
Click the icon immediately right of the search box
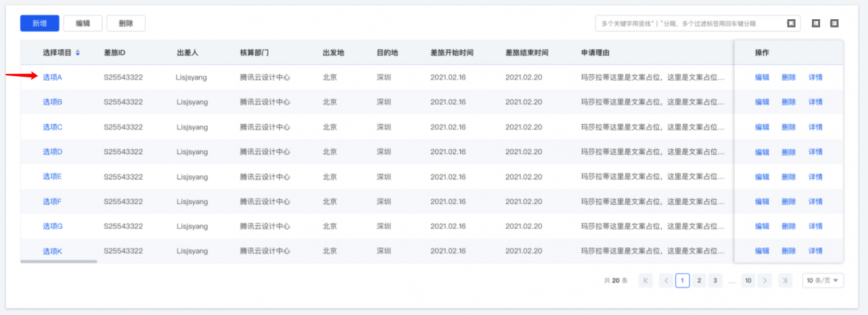click(816, 23)
